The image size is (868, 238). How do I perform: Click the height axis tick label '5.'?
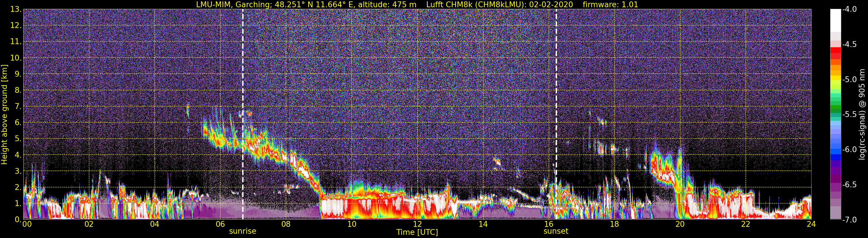point(18,139)
